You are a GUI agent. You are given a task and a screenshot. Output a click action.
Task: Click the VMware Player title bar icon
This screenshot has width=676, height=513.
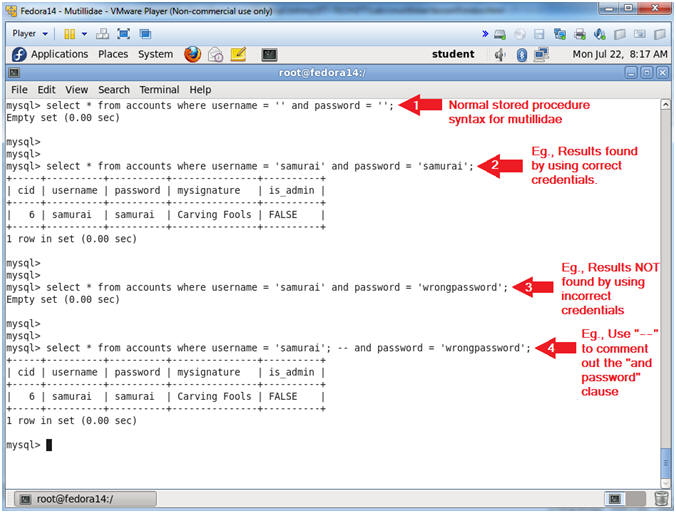[11, 11]
